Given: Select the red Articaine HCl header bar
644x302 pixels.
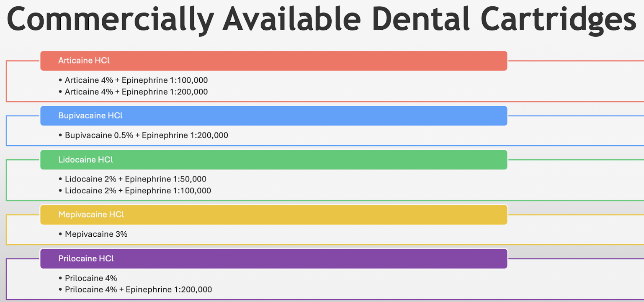Looking at the screenshot, I should pyautogui.click(x=273, y=61).
